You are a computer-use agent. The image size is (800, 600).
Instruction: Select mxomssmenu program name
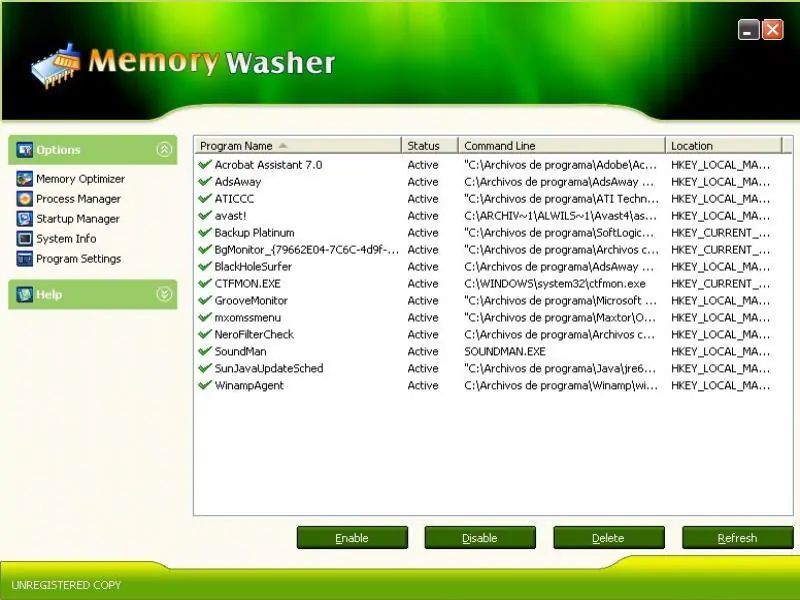coord(247,317)
